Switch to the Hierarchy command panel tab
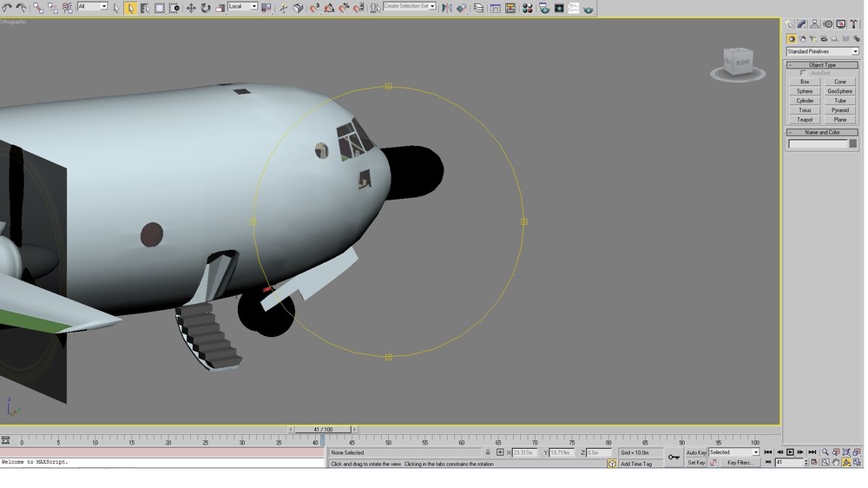The width and height of the screenshot is (868, 488). point(815,23)
